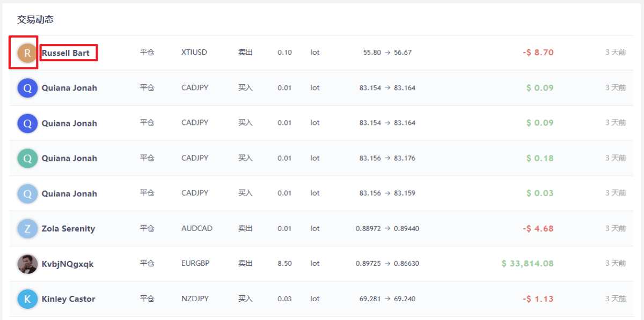This screenshot has width=644, height=320.
Task: Click Kinley Castor's K avatar icon
Action: click(27, 299)
